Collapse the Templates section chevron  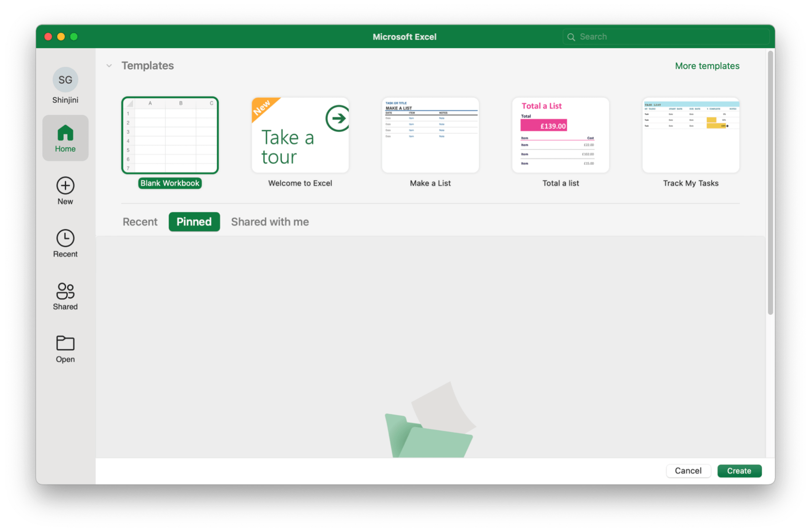point(109,66)
